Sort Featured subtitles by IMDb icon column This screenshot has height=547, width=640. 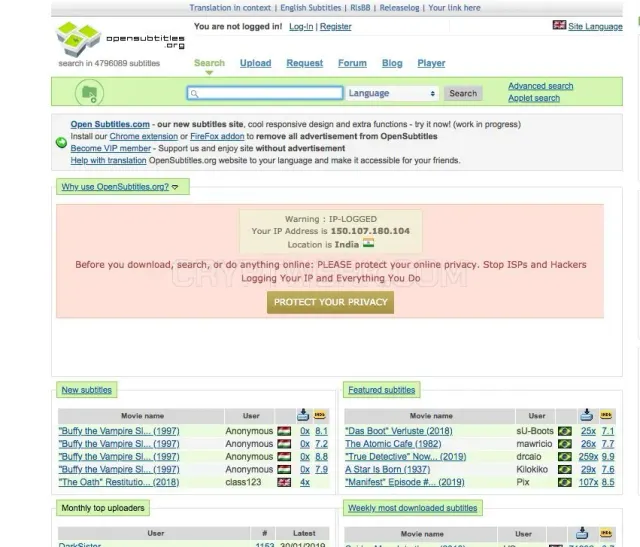click(x=606, y=415)
